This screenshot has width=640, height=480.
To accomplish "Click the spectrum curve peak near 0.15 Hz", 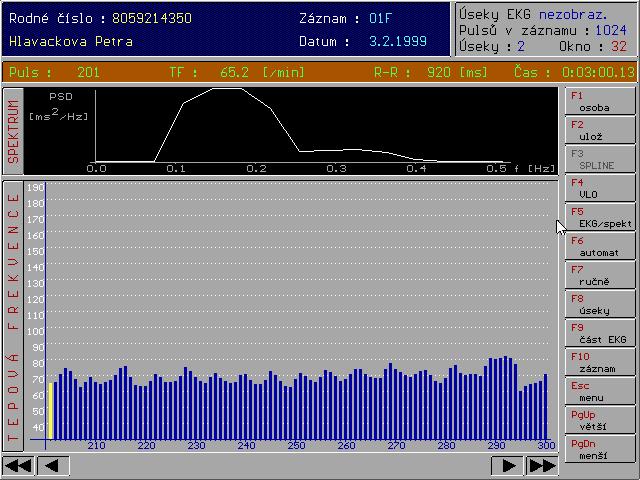I will tap(227, 89).
